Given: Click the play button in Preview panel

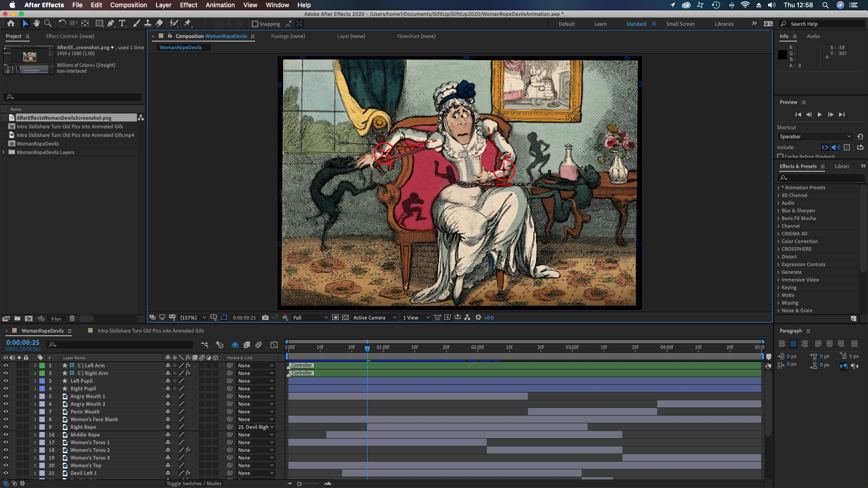Looking at the screenshot, I should pos(820,114).
